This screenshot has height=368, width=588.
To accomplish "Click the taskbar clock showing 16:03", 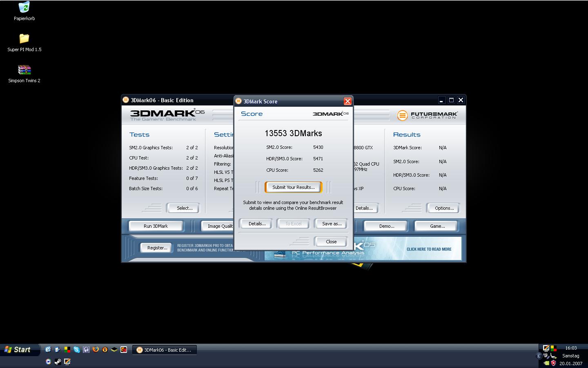I will [x=571, y=348].
